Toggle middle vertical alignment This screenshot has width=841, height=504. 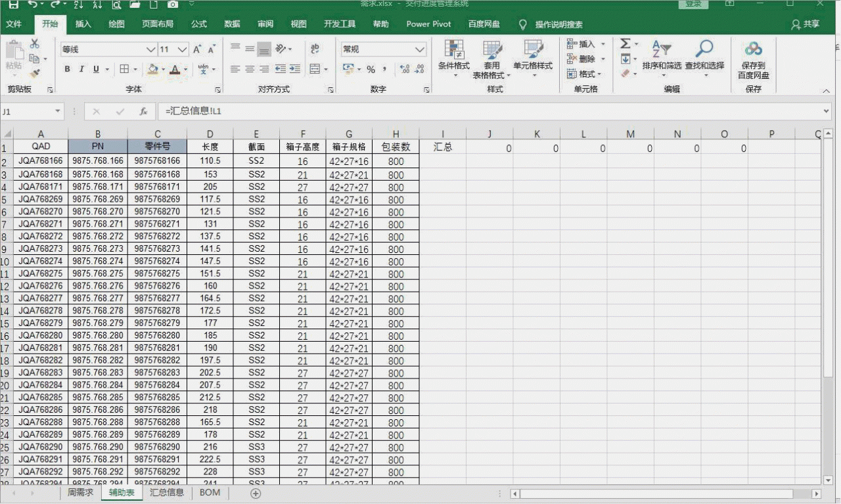(x=250, y=49)
